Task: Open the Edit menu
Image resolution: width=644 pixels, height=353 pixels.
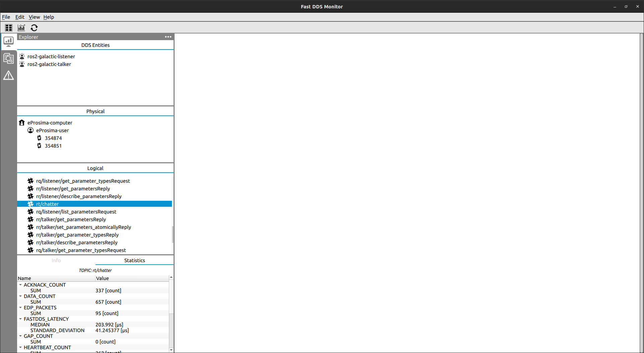Action: [x=20, y=17]
